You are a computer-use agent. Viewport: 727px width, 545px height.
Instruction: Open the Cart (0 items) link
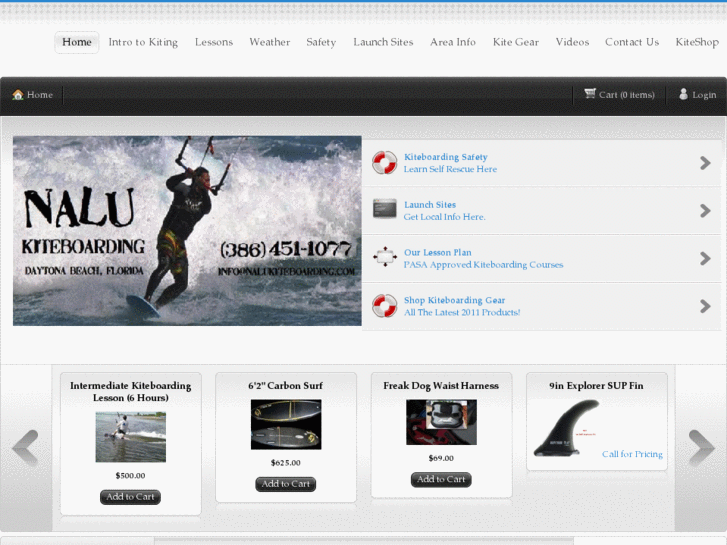(627, 95)
